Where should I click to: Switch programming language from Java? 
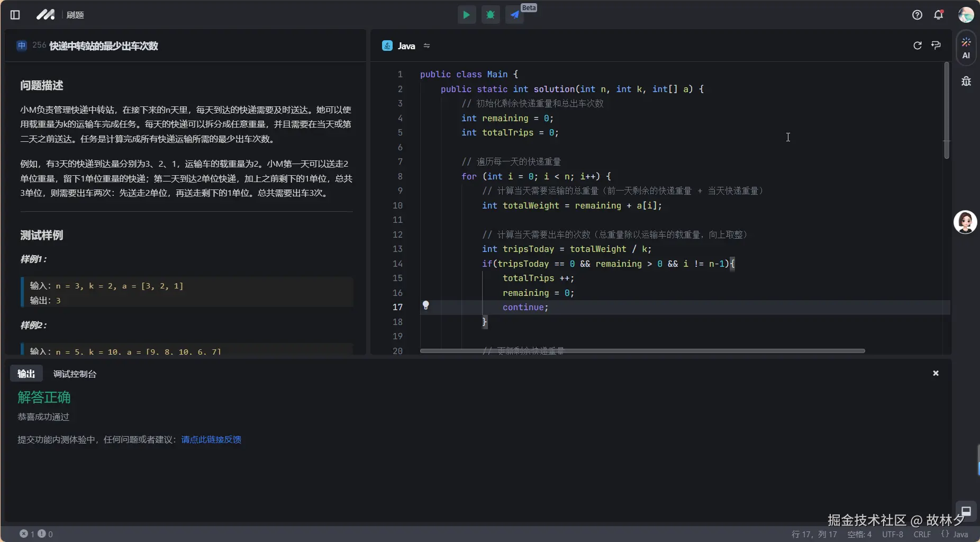(427, 46)
